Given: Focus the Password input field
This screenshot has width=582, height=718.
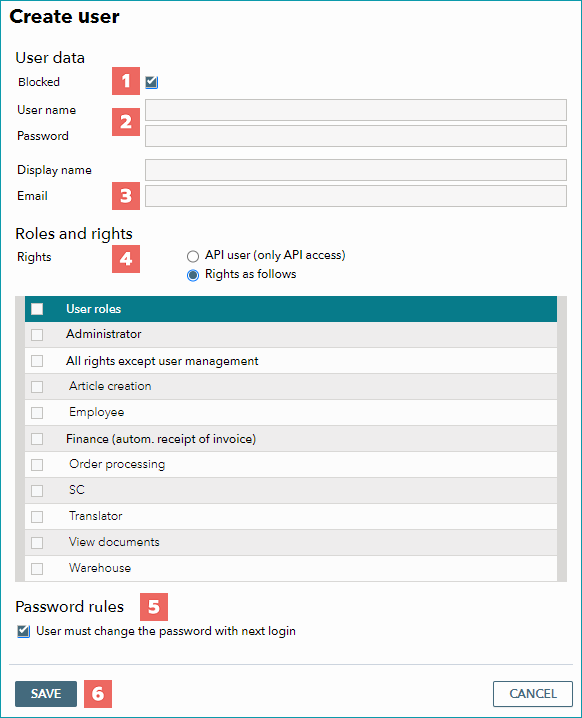Looking at the screenshot, I should [356, 136].
